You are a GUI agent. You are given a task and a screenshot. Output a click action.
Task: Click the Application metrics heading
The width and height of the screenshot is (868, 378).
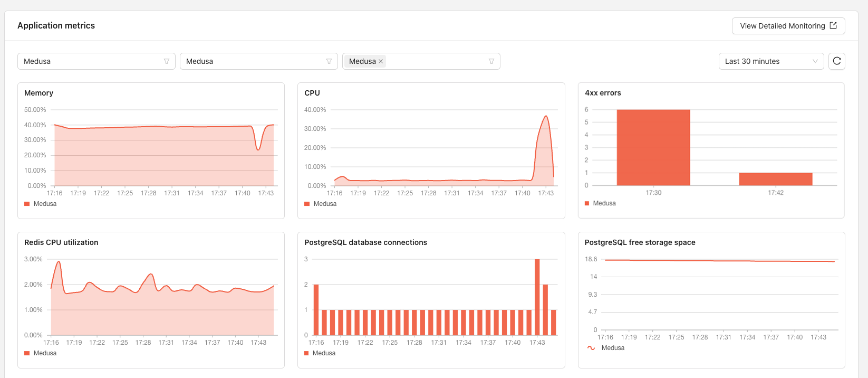(x=56, y=25)
